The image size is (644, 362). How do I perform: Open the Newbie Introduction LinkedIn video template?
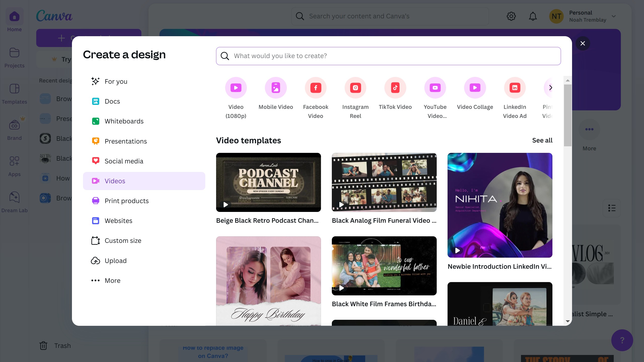(x=500, y=205)
